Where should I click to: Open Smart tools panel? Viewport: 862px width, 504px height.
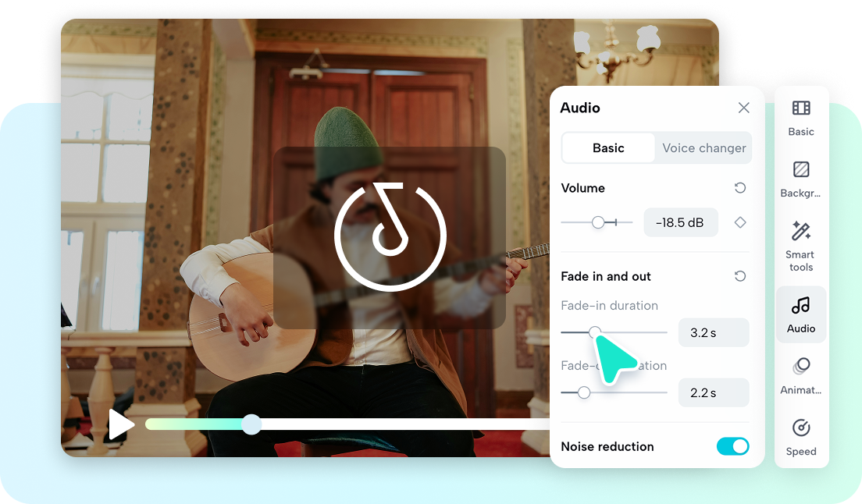(x=800, y=242)
